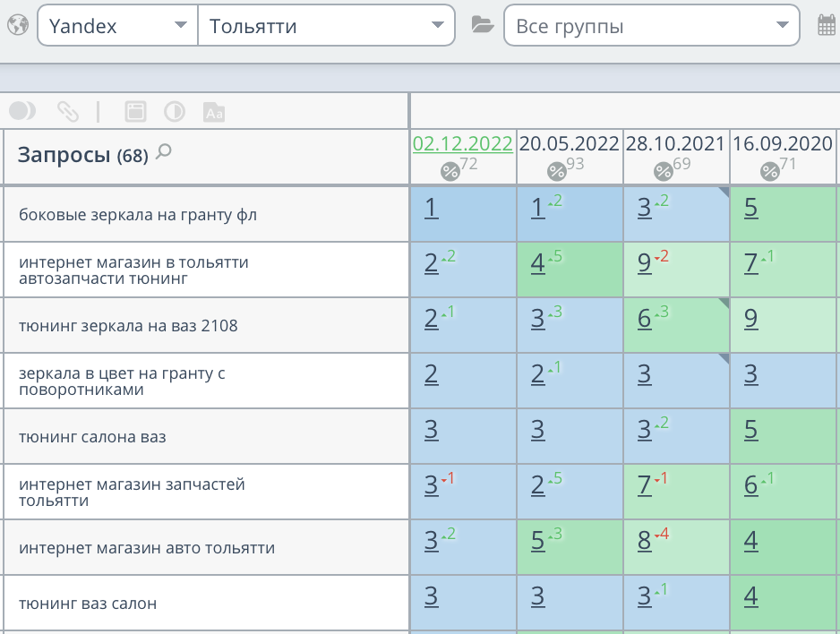The width and height of the screenshot is (840, 634).
Task: Open position 9 for зеркала ваз 2108 on 16.09.2020
Action: [x=751, y=319]
